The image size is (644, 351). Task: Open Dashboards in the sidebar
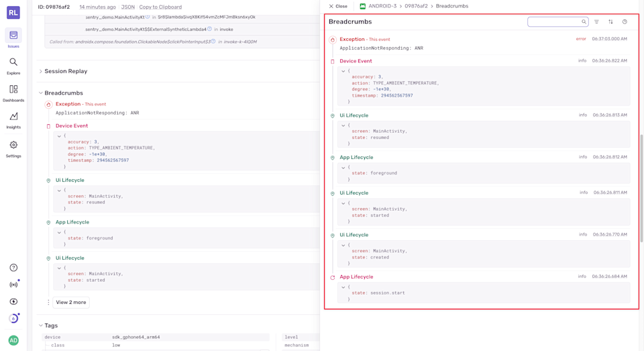tap(13, 93)
